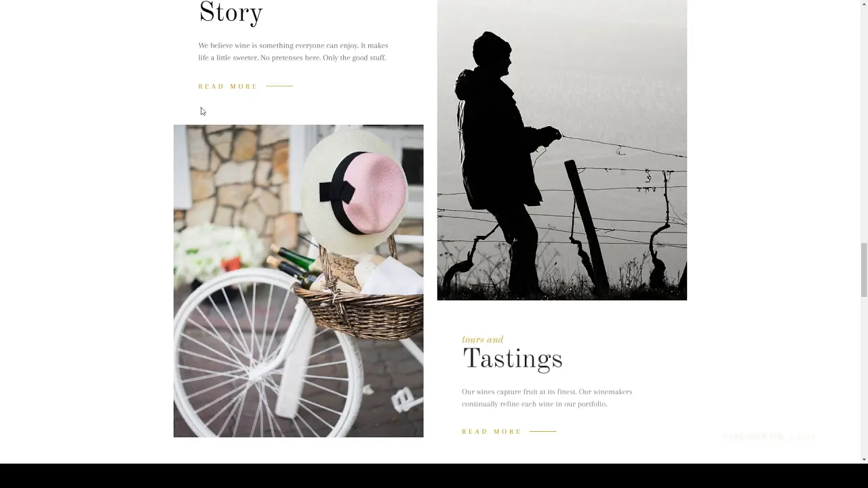
Task: Follow the READ MORE link under Tastings
Action: pos(492,432)
